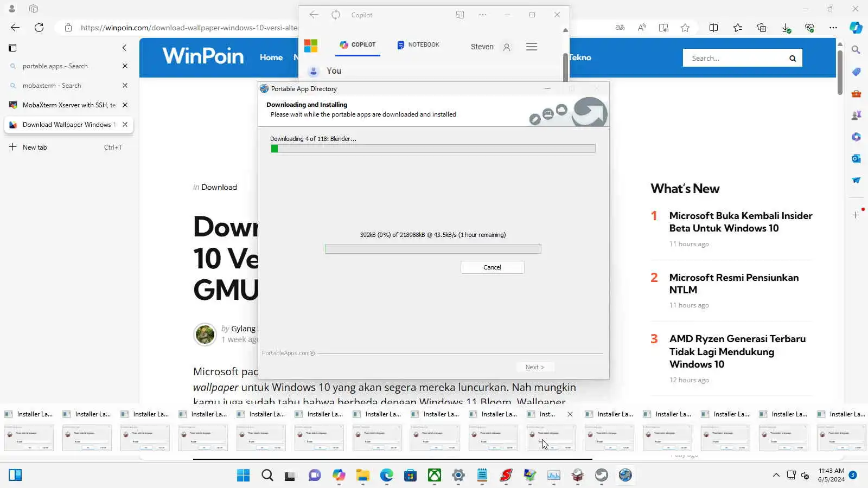Image resolution: width=868 pixels, height=488 pixels.
Task: Focus the WinPoin Search field
Action: pyautogui.click(x=733, y=58)
